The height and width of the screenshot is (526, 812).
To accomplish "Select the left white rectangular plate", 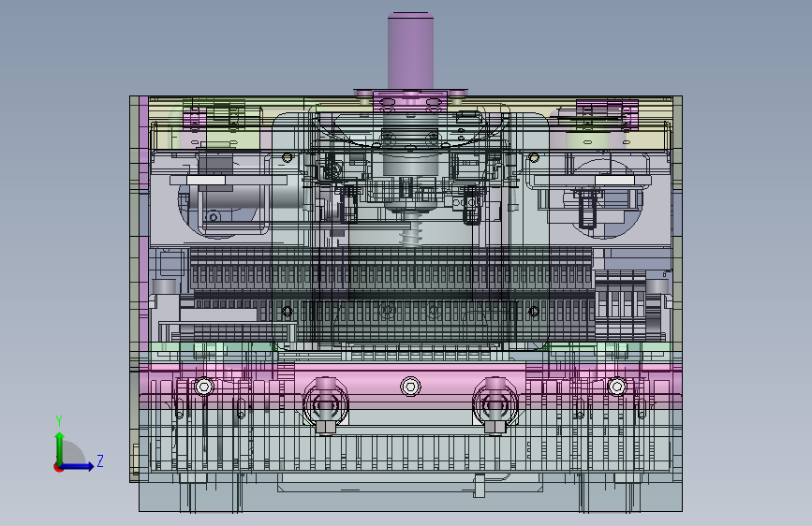I will [206, 180].
